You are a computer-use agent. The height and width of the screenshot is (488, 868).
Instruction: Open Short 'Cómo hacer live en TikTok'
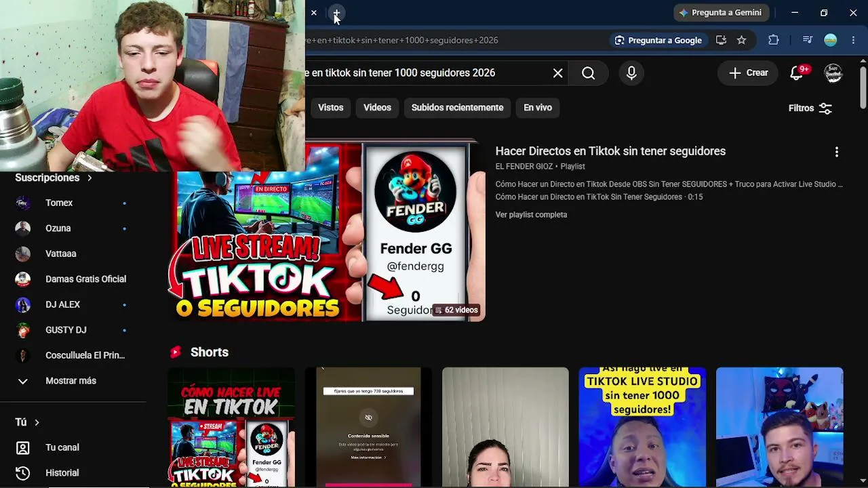(x=231, y=427)
